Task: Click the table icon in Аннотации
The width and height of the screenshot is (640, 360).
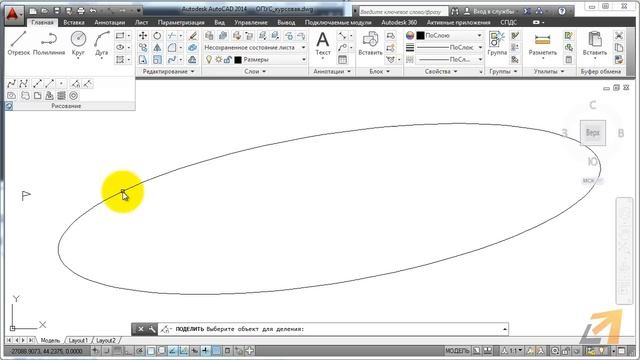Action: click(342, 60)
